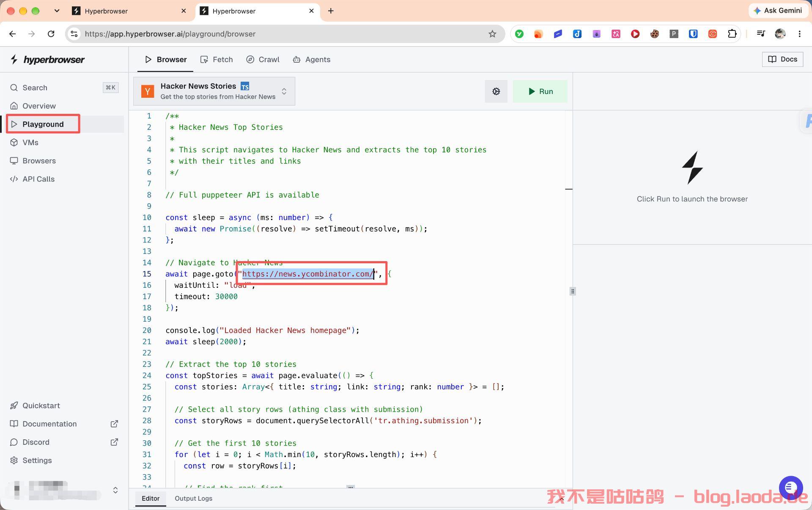Select the Browser tab
812x510 pixels.
165,60
